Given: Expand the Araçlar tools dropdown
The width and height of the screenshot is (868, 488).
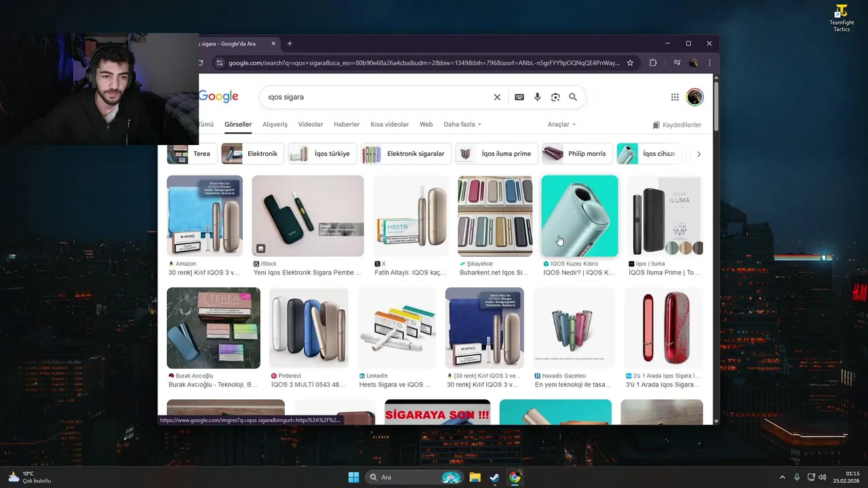Looking at the screenshot, I should (x=561, y=125).
